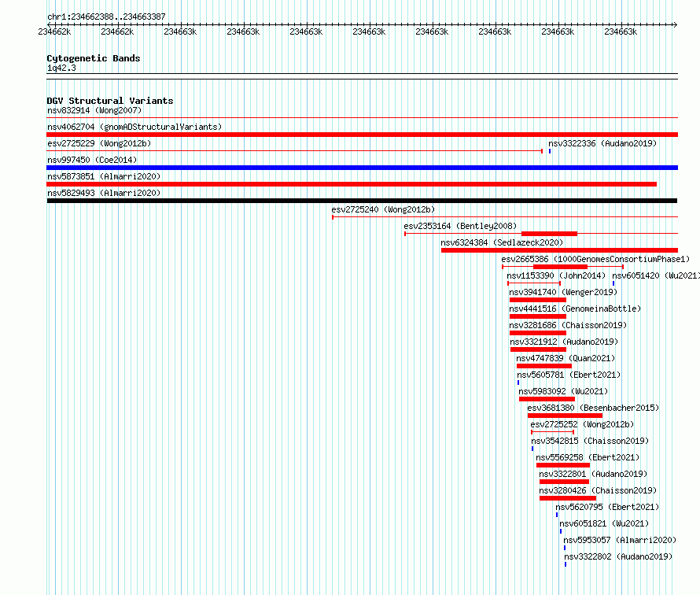This screenshot has width=700, height=595.
Task: Select nsv3322802 (Audano2019) label
Action: point(618,556)
